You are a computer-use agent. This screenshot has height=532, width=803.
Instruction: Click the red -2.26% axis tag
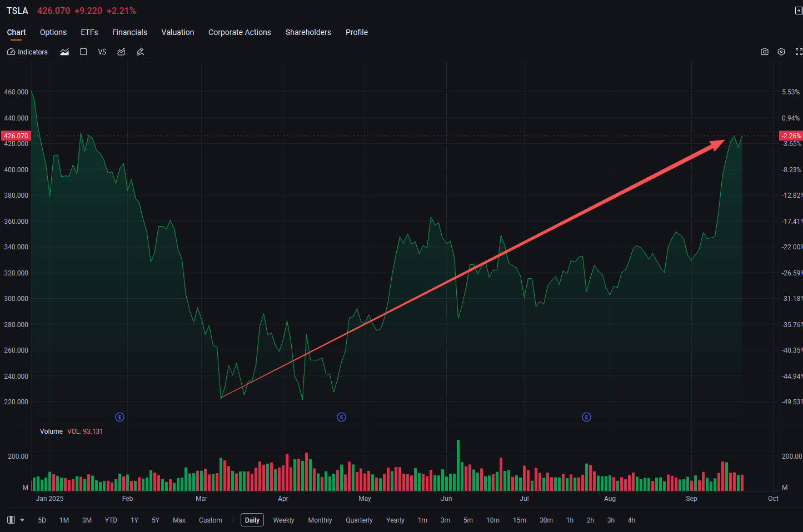pos(791,136)
